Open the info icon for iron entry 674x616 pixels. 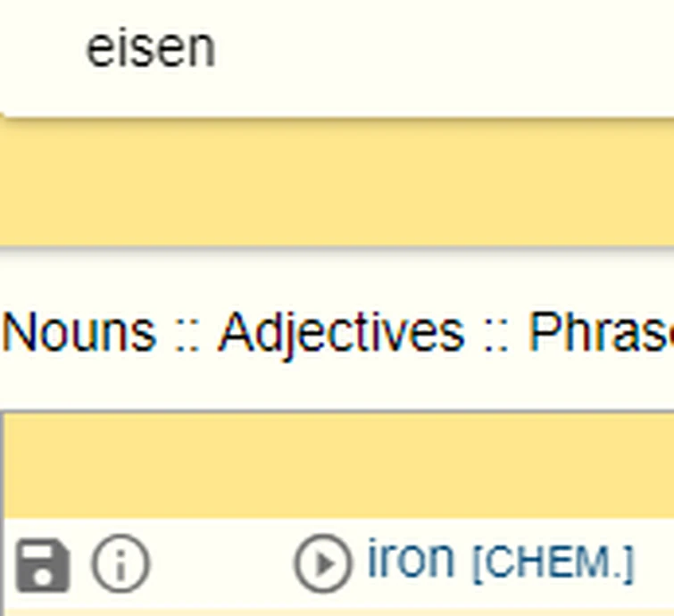coord(121,564)
